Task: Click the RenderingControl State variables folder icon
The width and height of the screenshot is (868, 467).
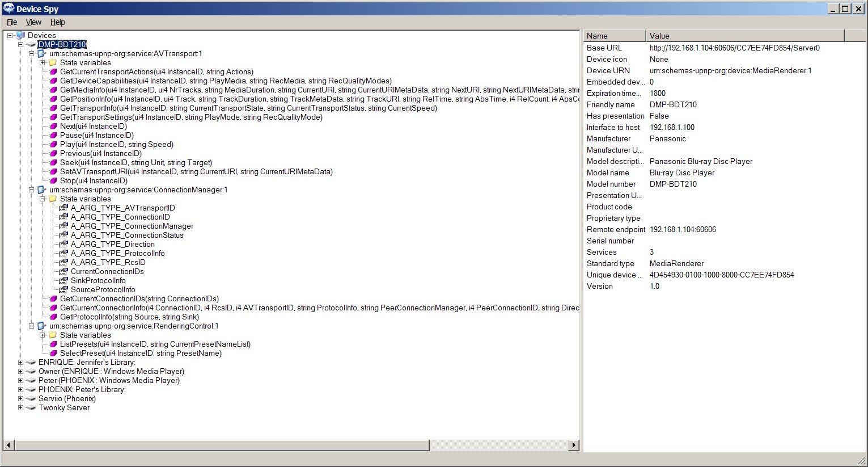Action: [53, 335]
